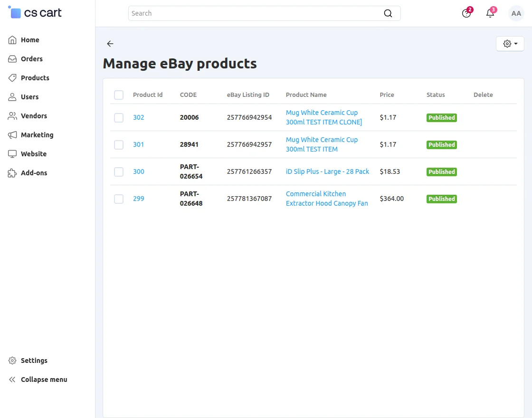The width and height of the screenshot is (532, 418).
Task: Open product ID 302 link
Action: click(x=138, y=117)
